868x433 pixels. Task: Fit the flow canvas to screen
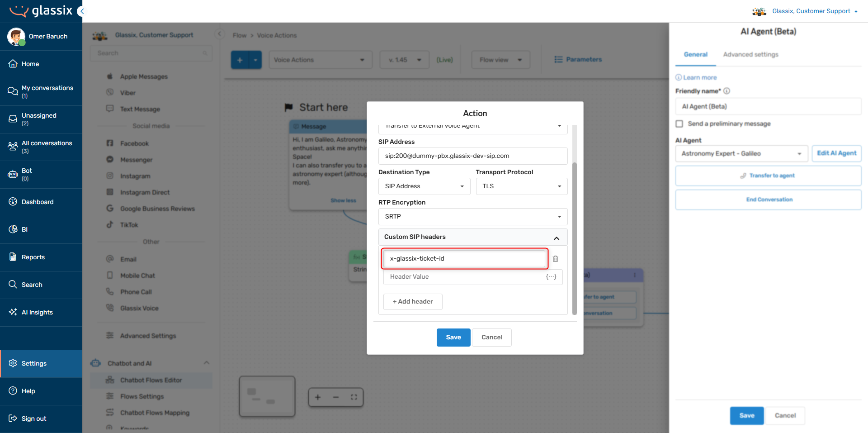pos(354,398)
